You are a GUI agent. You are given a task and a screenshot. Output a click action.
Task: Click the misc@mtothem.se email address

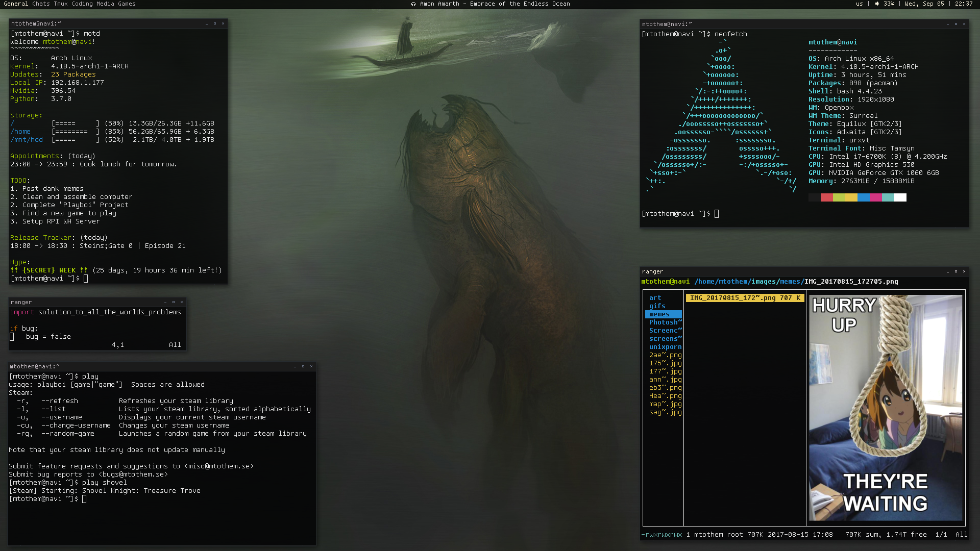coord(219,466)
